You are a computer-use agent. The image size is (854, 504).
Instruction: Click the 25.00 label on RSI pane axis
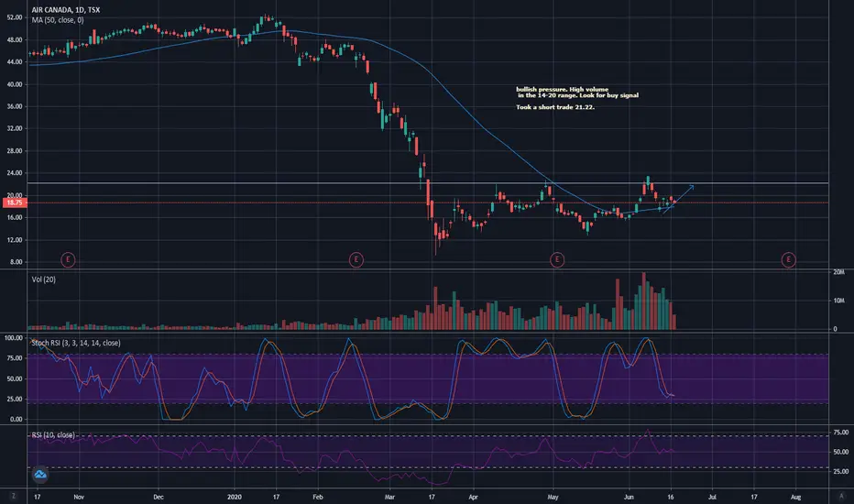point(841,472)
